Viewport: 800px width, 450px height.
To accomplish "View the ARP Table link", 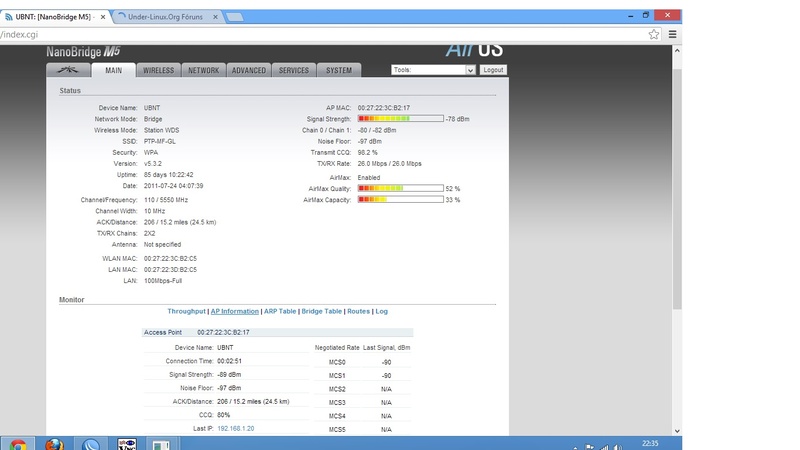I will 280,311.
